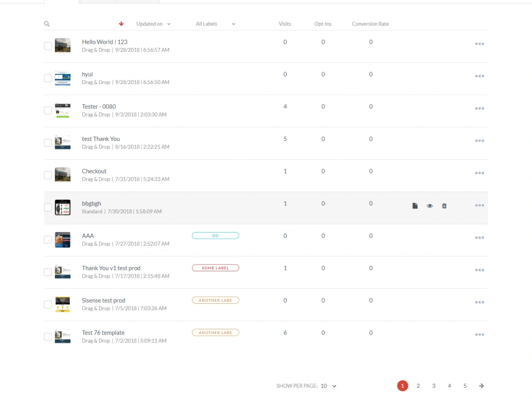Open more options for Checkout row
The width and height of the screenshot is (532, 399).
479,173
